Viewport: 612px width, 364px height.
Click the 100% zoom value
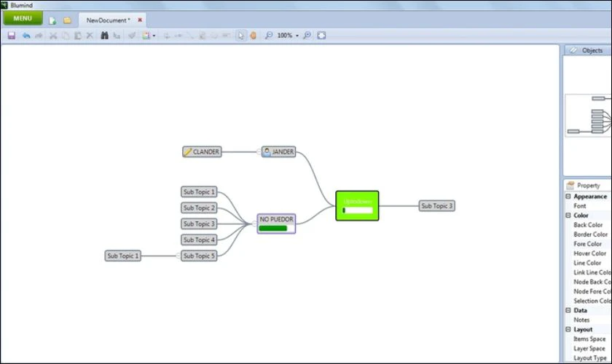point(285,36)
